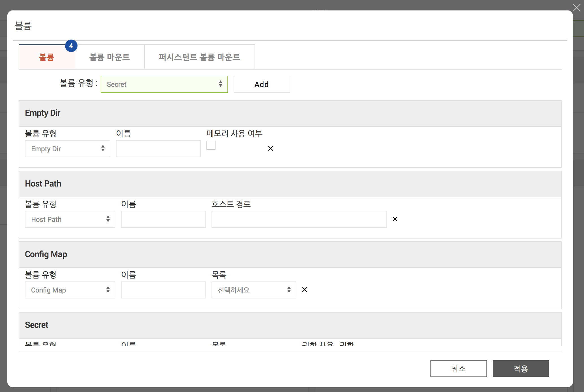Open the 퍼시스턴트 볼륨 마운트 tab
Image resolution: width=584 pixels, height=392 pixels.
pos(199,57)
